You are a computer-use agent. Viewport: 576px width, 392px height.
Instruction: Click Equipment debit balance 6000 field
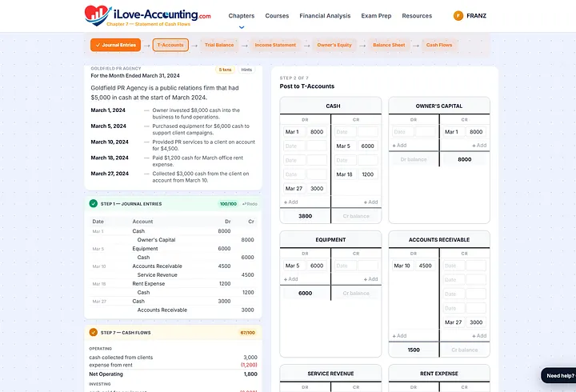pos(306,293)
